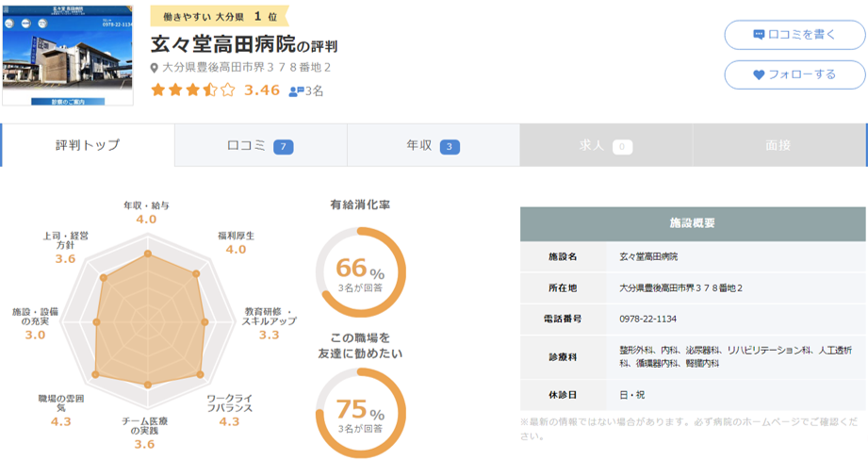The height and width of the screenshot is (460, 868).
Task: Click the 上司・経営方針 3.6 label
Action: pyautogui.click(x=65, y=247)
